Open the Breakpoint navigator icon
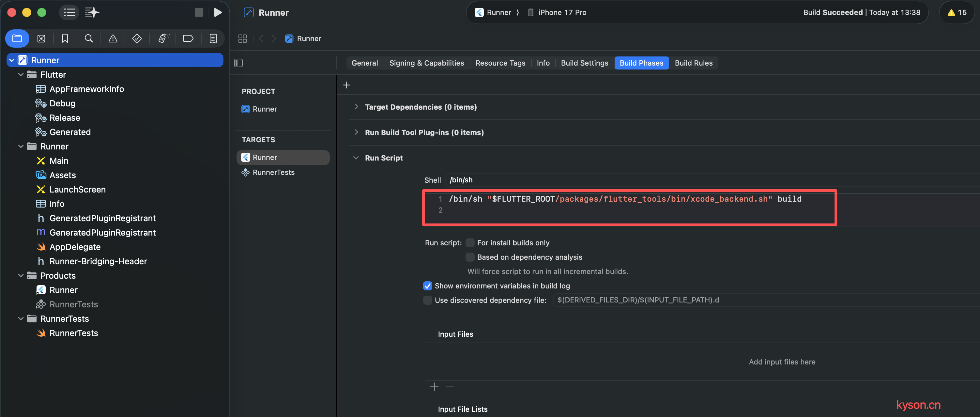The height and width of the screenshot is (417, 980). coord(188,39)
